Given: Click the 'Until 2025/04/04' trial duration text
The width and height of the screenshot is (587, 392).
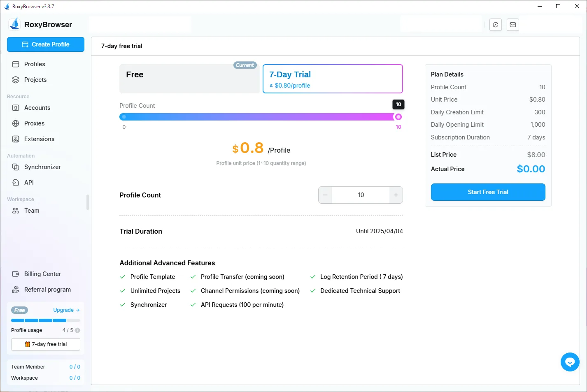Looking at the screenshot, I should coord(379,231).
